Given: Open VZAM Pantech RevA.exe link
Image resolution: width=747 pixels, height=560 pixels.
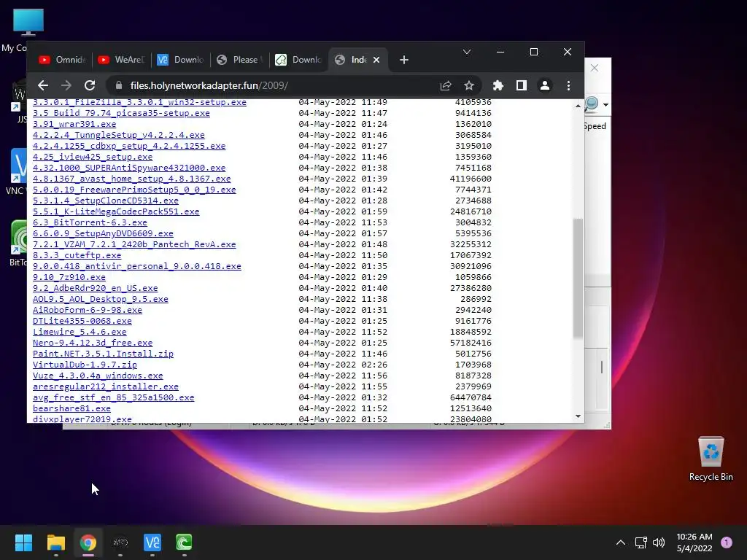Looking at the screenshot, I should (134, 245).
